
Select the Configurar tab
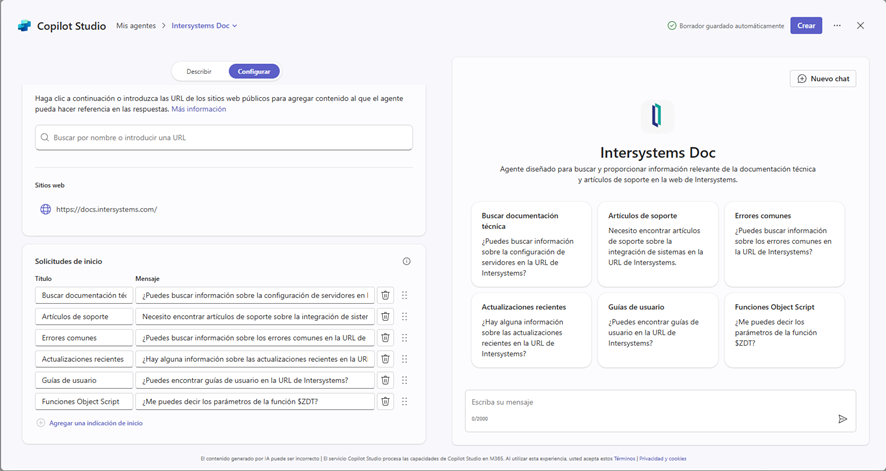pos(254,72)
